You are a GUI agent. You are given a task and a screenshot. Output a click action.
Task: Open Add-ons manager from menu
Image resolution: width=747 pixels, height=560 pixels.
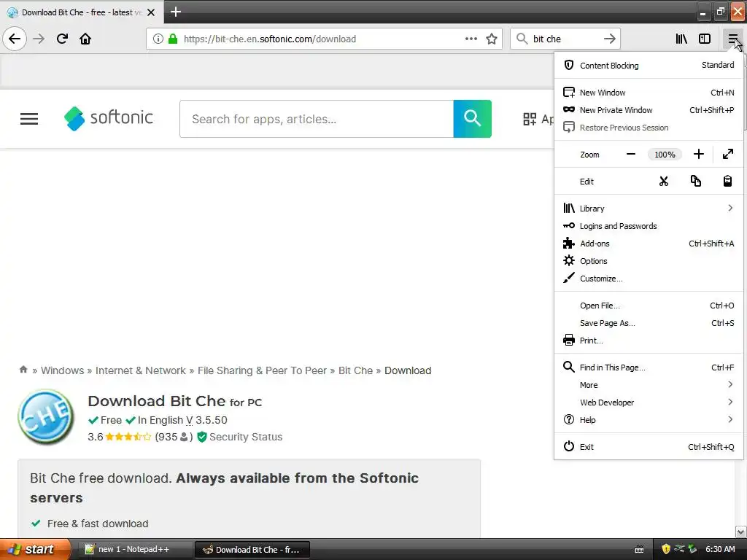coord(649,244)
